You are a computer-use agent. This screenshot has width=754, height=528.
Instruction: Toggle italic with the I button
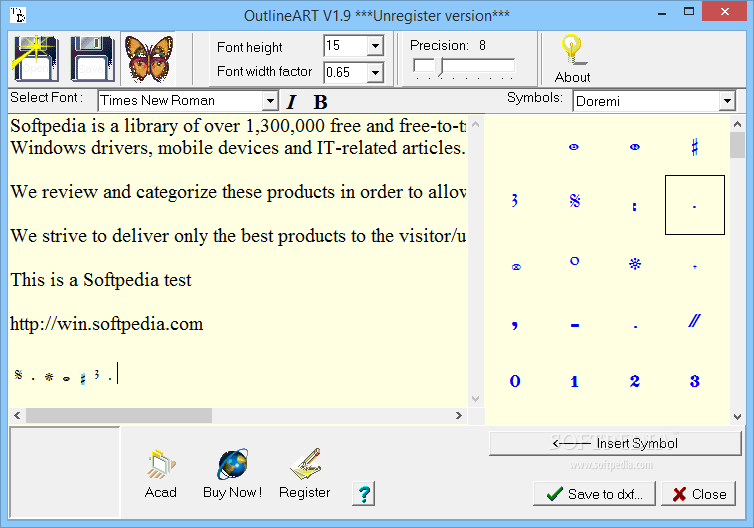[x=291, y=102]
